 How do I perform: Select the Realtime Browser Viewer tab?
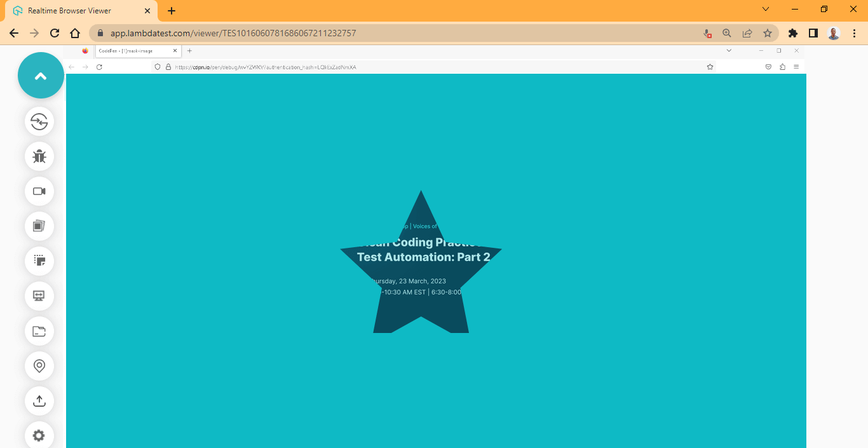click(81, 11)
